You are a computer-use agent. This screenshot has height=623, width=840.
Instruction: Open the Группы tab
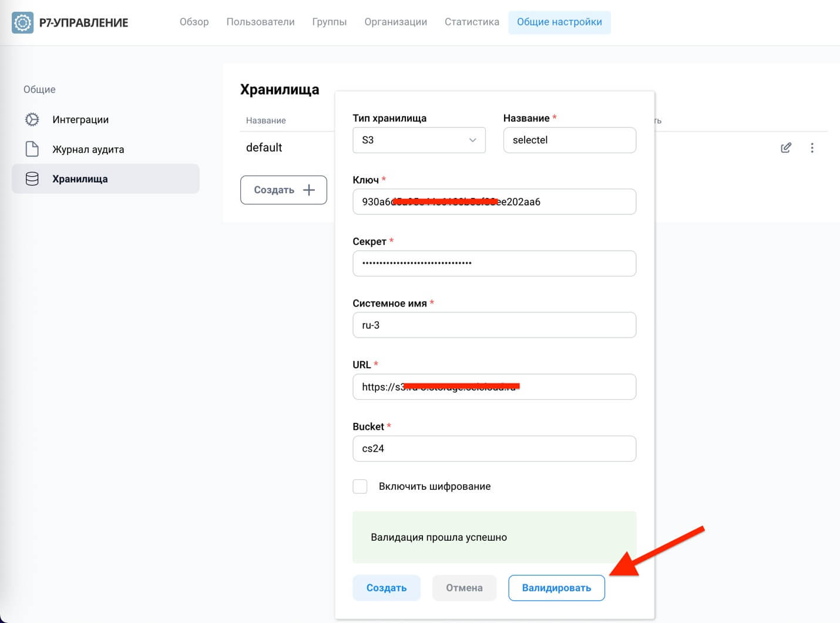tap(329, 22)
